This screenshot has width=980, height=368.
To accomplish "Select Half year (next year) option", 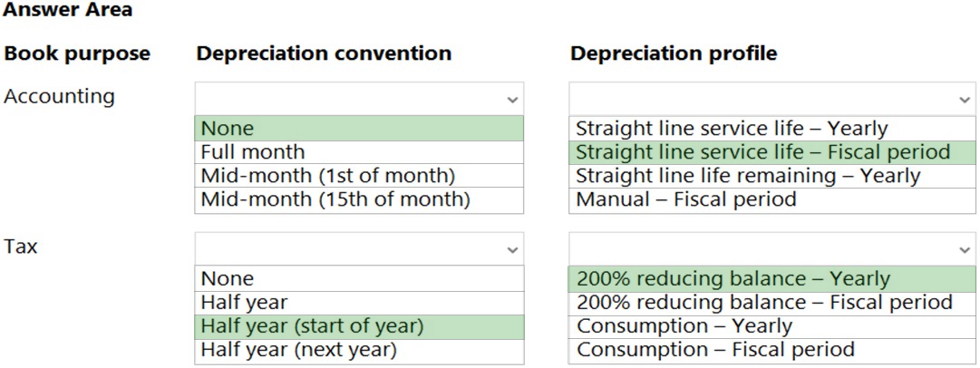I will [359, 351].
